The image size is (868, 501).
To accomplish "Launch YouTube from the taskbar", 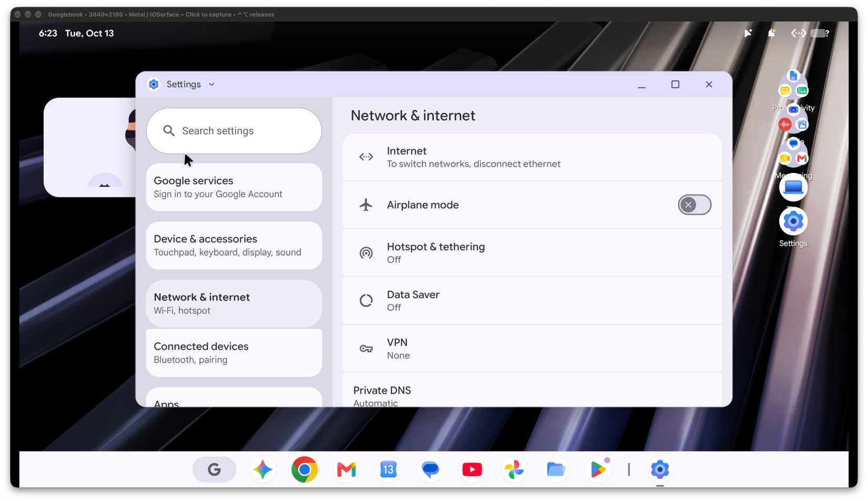I will 472,469.
